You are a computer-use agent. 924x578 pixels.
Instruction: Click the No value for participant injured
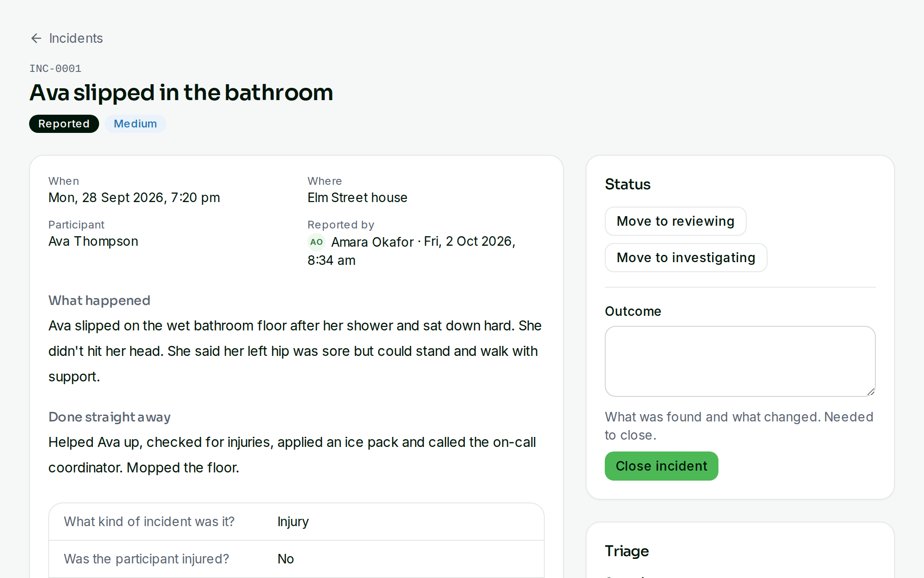click(x=286, y=559)
